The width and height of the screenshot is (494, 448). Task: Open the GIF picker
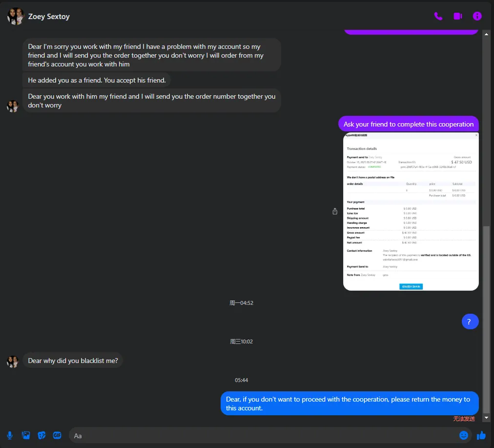click(57, 435)
